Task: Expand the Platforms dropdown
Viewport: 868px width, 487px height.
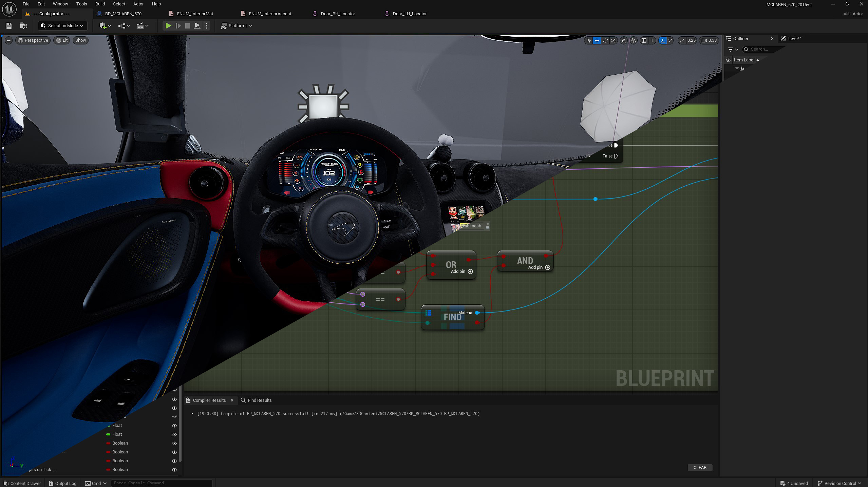Action: (237, 26)
